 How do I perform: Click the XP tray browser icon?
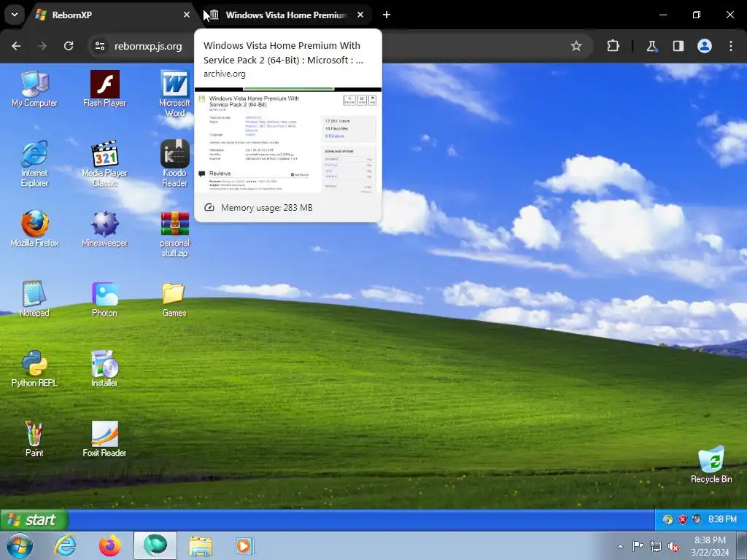668,519
